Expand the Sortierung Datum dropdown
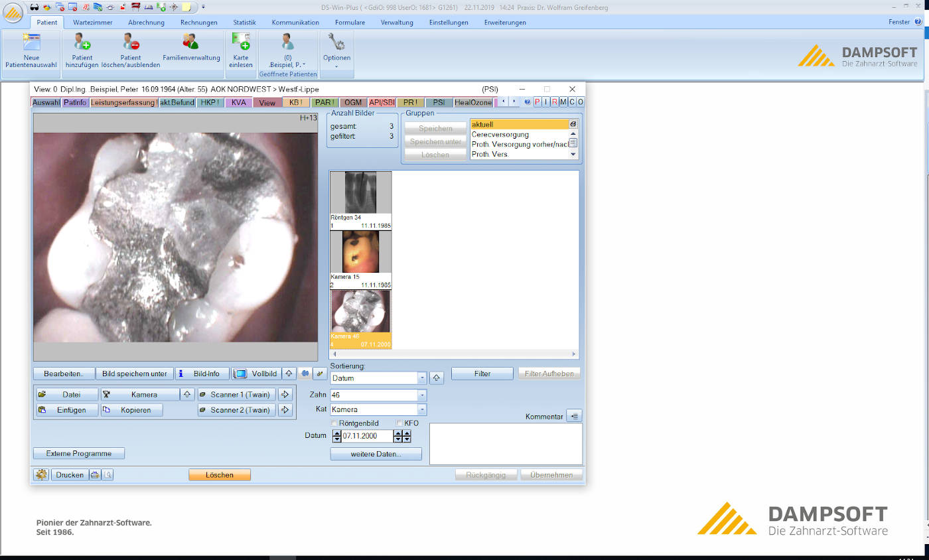 pos(422,378)
